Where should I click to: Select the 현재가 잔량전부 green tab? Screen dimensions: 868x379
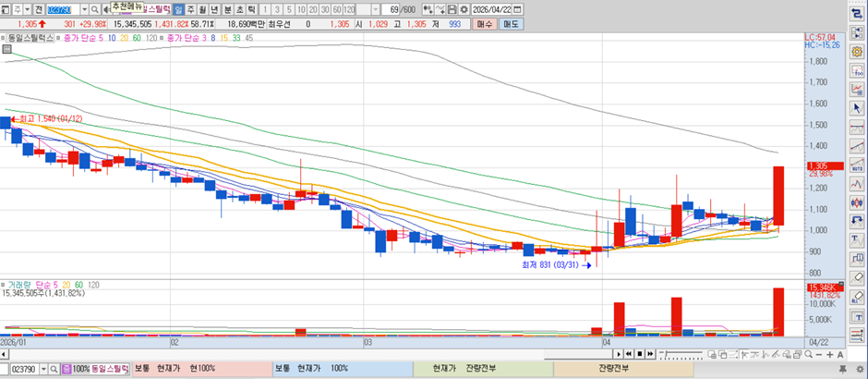point(483,369)
